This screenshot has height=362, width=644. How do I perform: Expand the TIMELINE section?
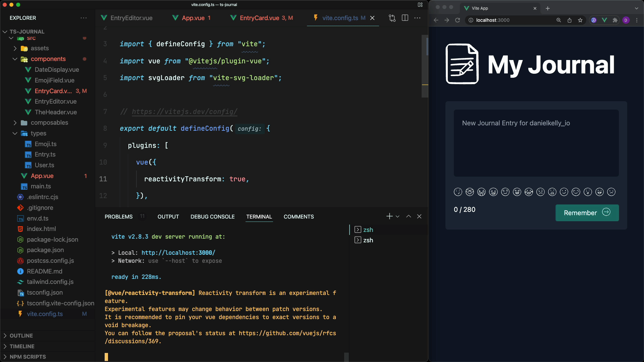pos(22,346)
